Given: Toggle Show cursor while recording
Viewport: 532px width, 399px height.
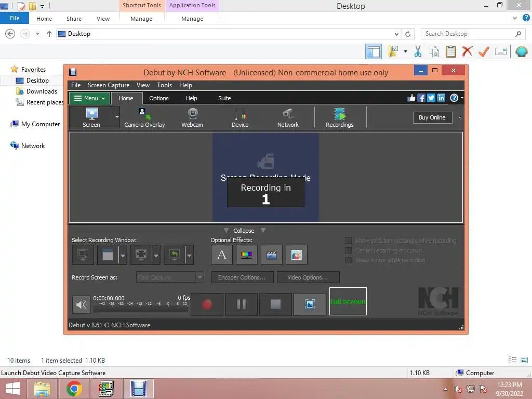Looking at the screenshot, I should (x=349, y=260).
